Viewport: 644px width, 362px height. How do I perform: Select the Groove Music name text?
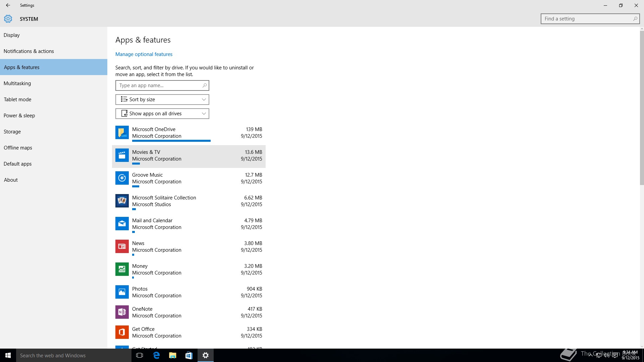point(147,175)
